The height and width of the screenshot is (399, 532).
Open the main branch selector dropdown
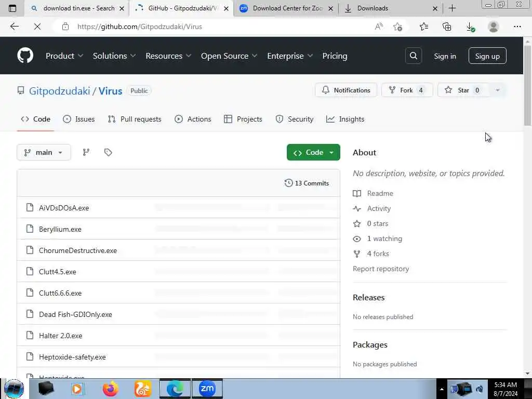44,152
